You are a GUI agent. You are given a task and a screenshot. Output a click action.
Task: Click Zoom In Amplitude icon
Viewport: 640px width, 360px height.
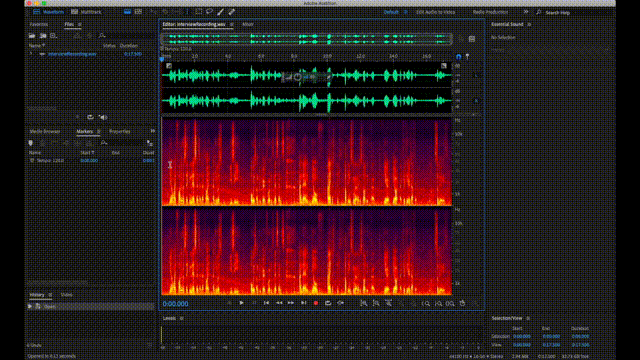pyautogui.click(x=363, y=303)
